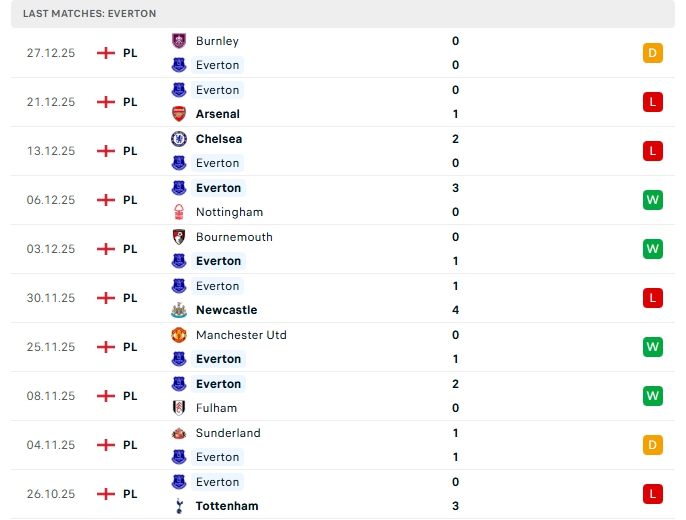The width and height of the screenshot is (686, 520).
Task: Click the Manchester Utd crest icon
Action: pos(179,335)
